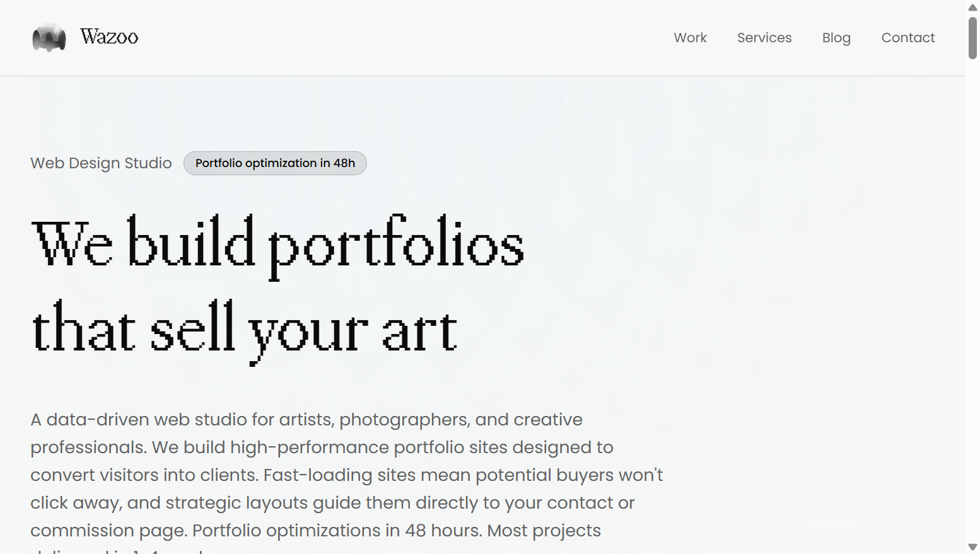Click the scrollbar down arrow
This screenshot has height=554, width=980.
973,546
